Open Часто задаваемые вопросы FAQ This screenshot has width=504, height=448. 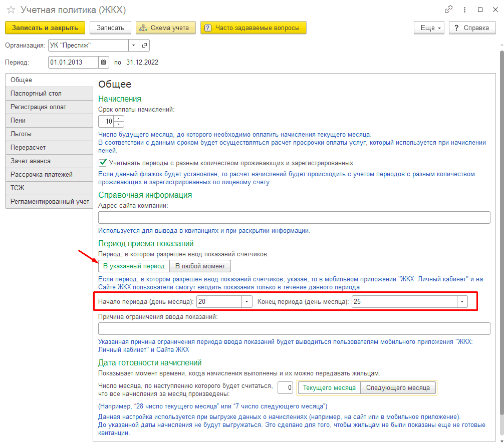tap(253, 28)
